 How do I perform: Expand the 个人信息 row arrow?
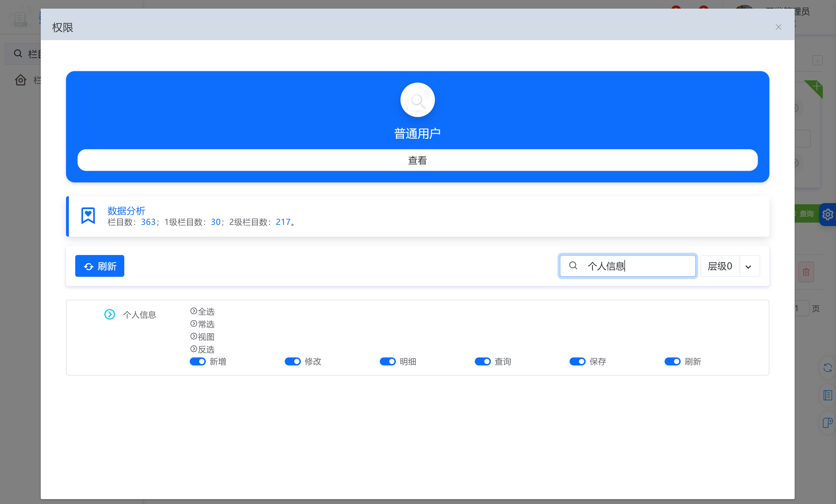(110, 315)
